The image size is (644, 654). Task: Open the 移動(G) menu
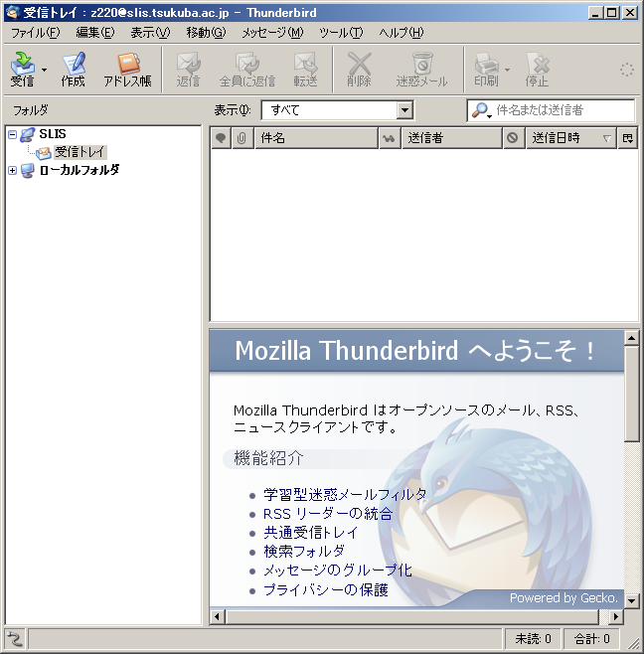coord(206,33)
